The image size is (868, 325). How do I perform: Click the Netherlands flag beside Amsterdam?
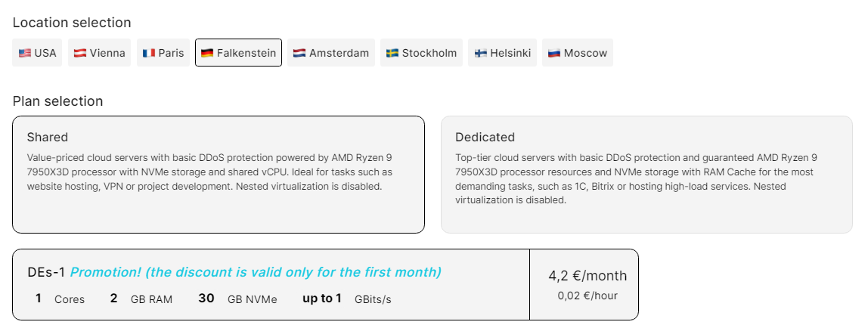tap(299, 53)
